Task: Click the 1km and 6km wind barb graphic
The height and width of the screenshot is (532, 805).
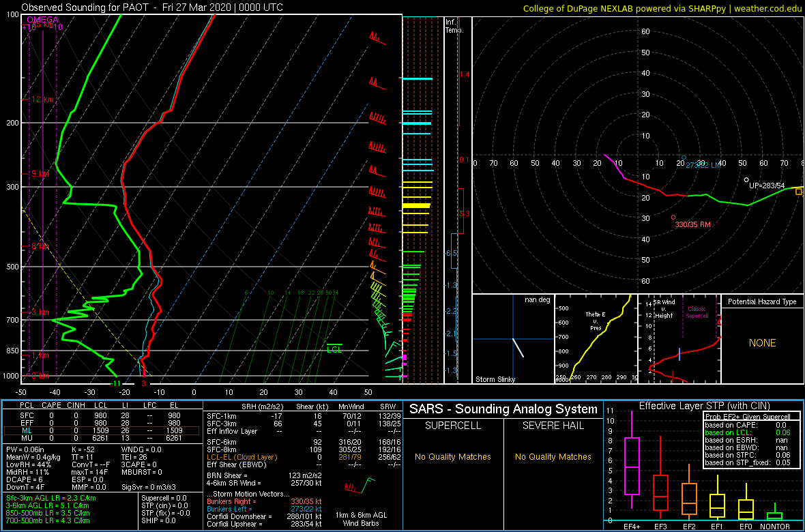Action: (x=361, y=484)
